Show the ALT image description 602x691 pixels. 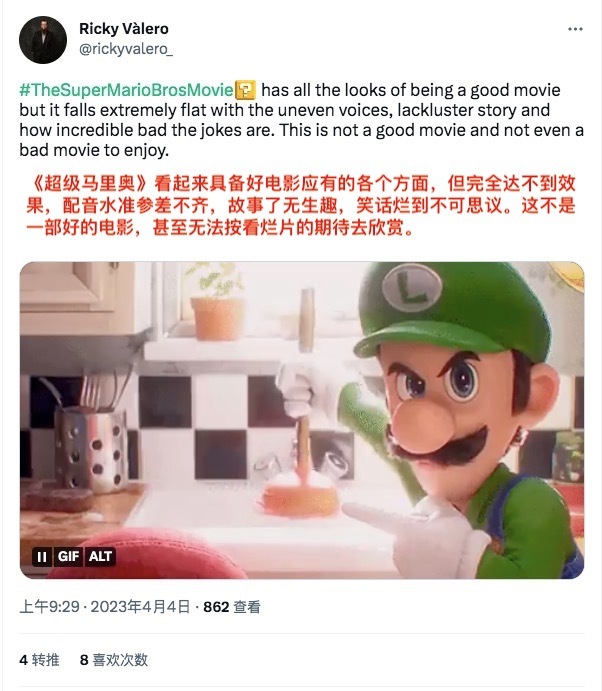pos(100,557)
